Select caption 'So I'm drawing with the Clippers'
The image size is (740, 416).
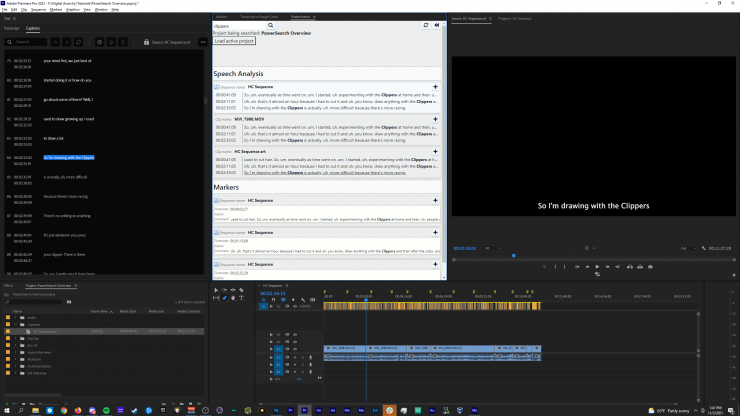69,157
